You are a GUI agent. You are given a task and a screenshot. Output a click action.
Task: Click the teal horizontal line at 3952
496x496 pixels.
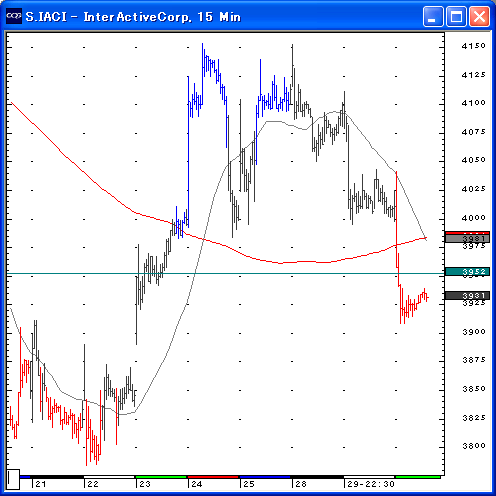[x=225, y=274]
